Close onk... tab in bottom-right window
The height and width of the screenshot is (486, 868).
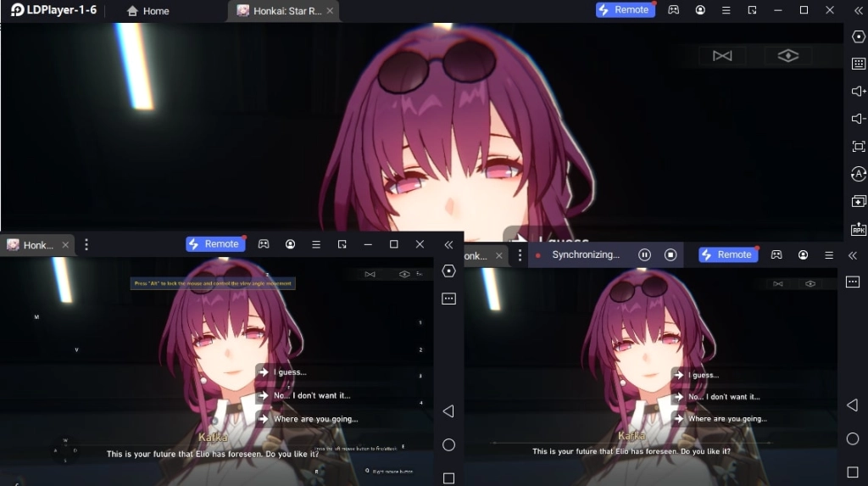pos(498,255)
